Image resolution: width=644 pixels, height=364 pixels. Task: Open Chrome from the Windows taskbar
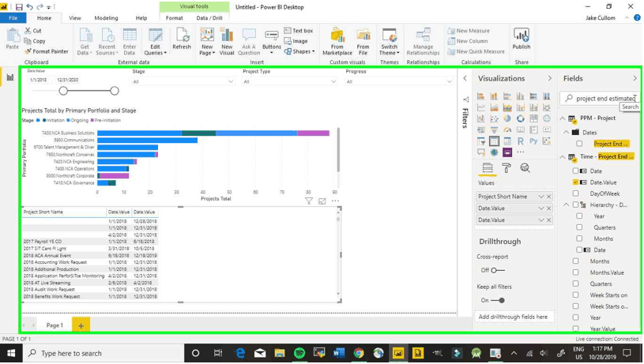point(359,353)
